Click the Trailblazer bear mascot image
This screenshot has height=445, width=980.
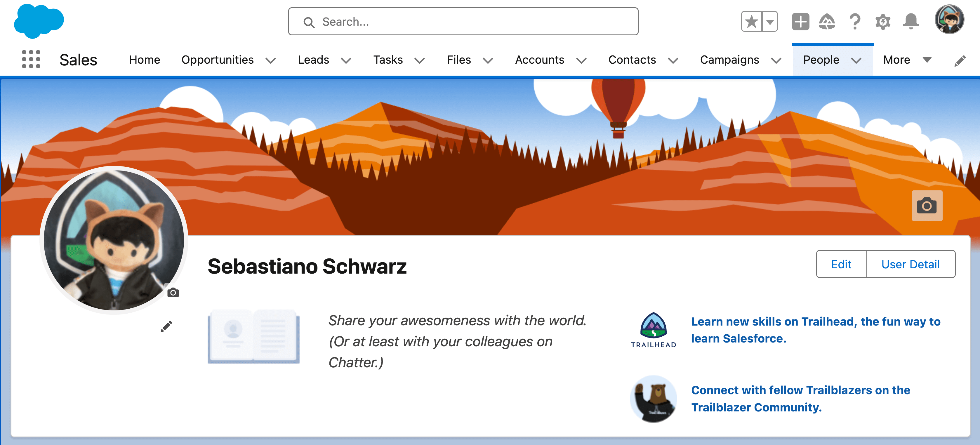coord(653,399)
